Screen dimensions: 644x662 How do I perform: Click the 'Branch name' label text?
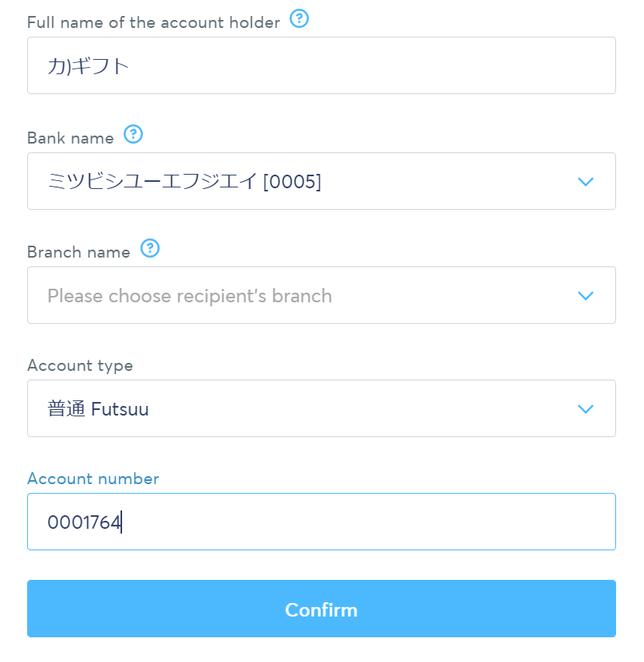coord(78,252)
